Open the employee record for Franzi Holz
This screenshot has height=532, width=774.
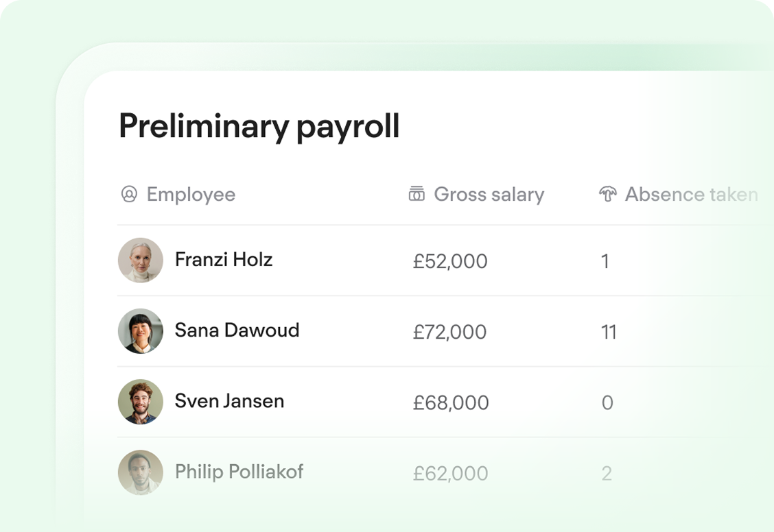pos(224,261)
